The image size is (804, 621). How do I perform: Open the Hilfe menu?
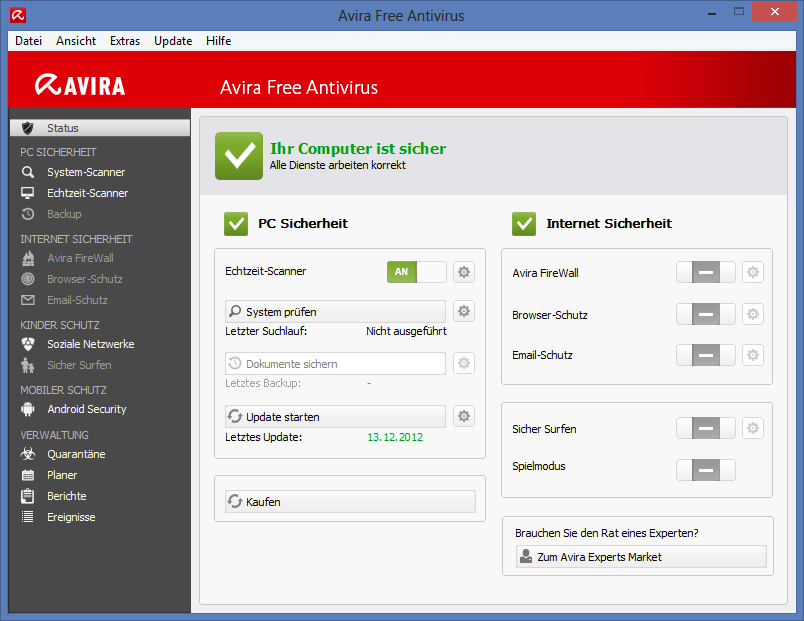tap(218, 41)
